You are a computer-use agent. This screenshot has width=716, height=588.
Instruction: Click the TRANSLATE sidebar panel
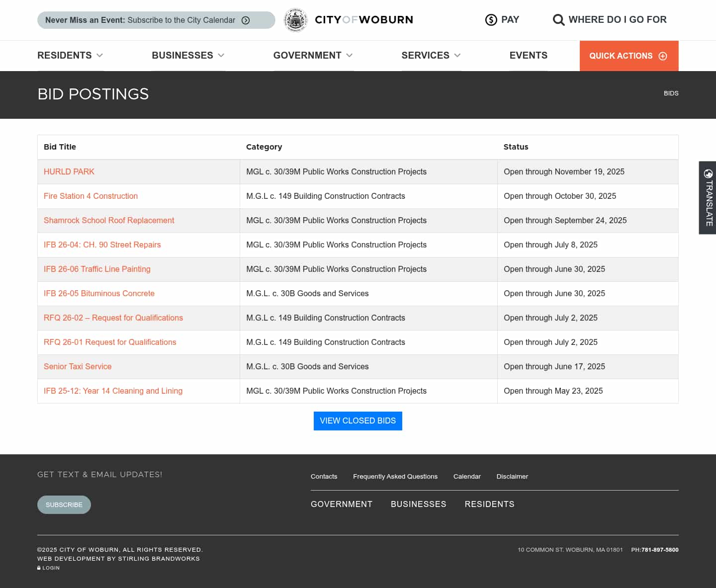click(x=707, y=198)
